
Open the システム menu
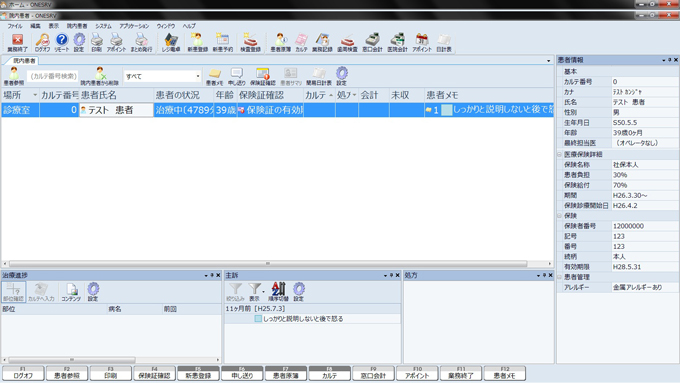pos(104,26)
